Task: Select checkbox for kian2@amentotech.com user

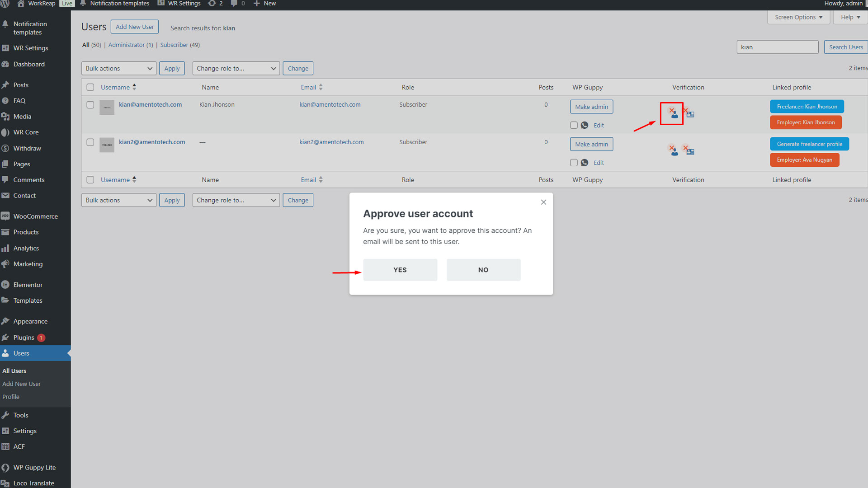Action: 90,142
